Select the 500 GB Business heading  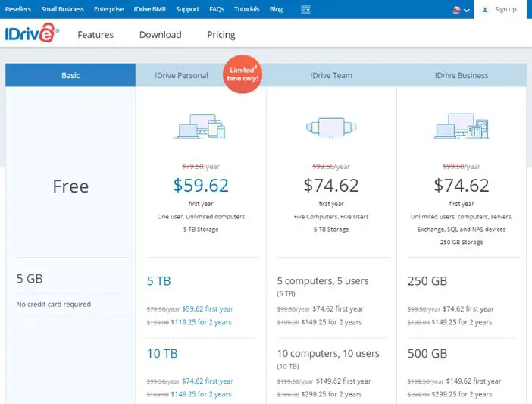tap(427, 353)
